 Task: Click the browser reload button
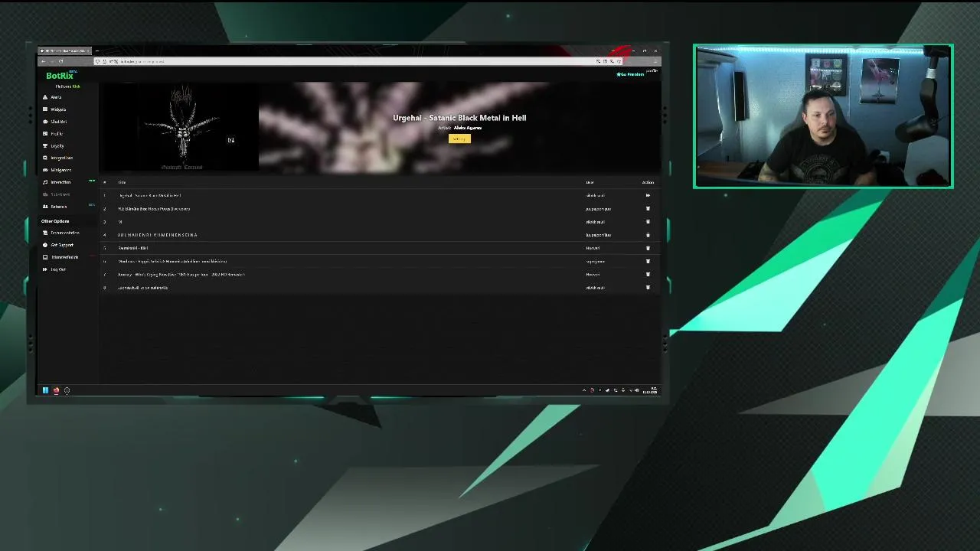[x=60, y=61]
